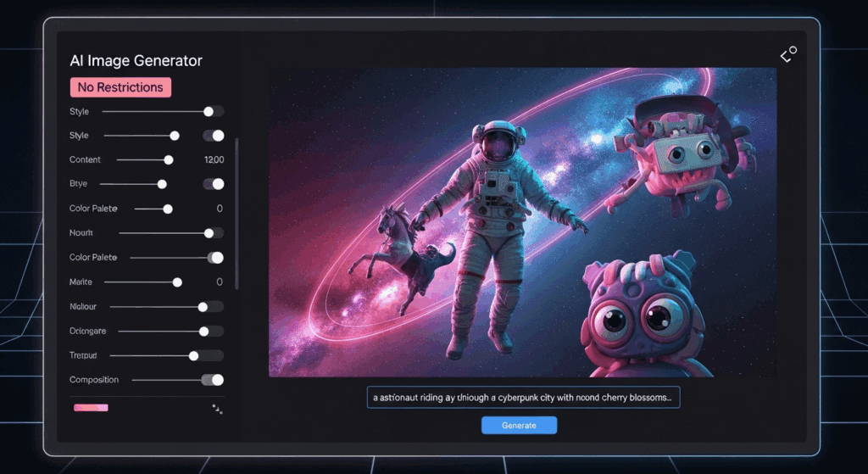Click the Dcicngare label
Screen dimensions: 868x474
(87, 332)
